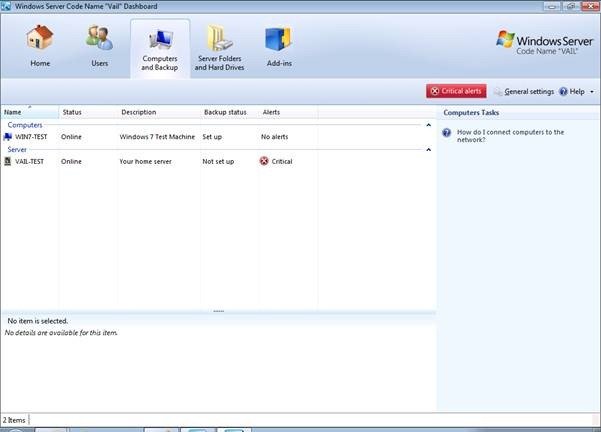
Task: Sort by the Alerts column header
Action: tap(288, 112)
